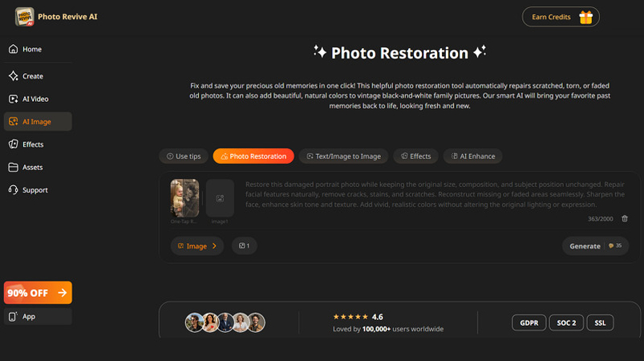This screenshot has width=644, height=361.
Task: Expand the Image mode selector
Action: pyautogui.click(x=197, y=246)
